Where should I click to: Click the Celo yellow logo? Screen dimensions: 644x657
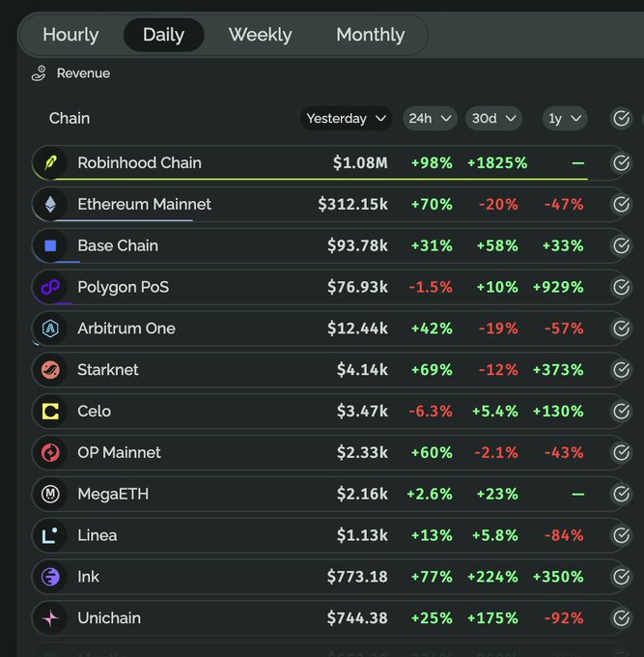[x=50, y=411]
